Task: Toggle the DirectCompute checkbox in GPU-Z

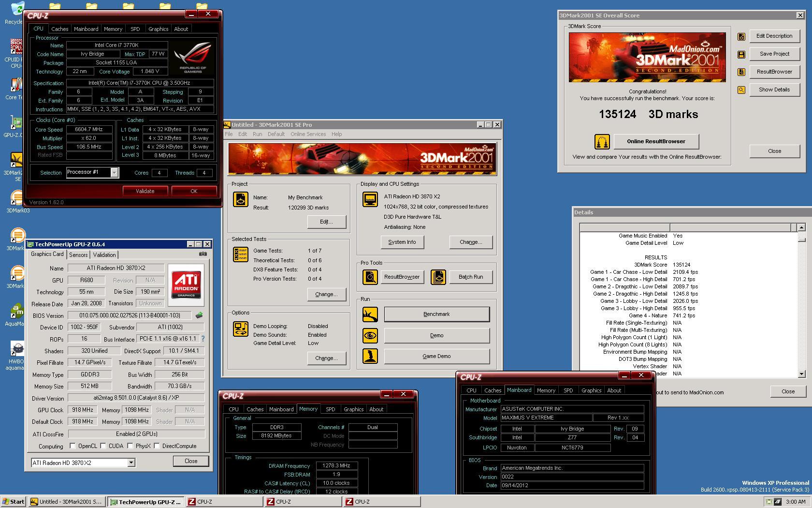Action: (x=157, y=446)
